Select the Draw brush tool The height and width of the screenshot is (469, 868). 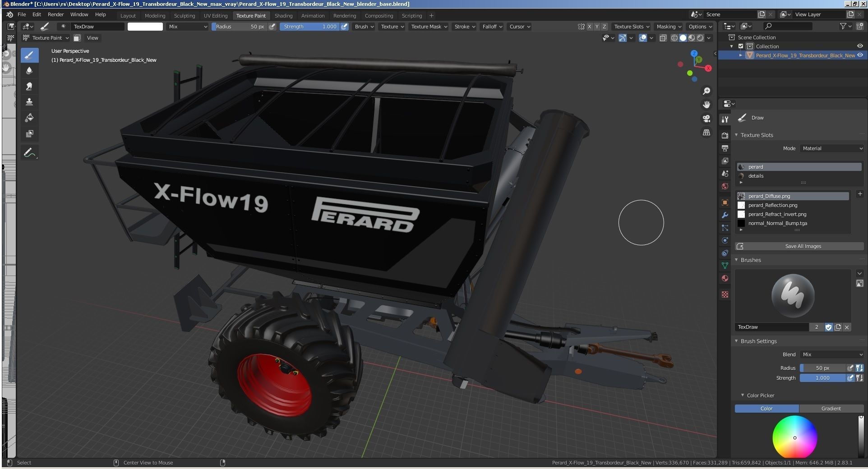[29, 55]
